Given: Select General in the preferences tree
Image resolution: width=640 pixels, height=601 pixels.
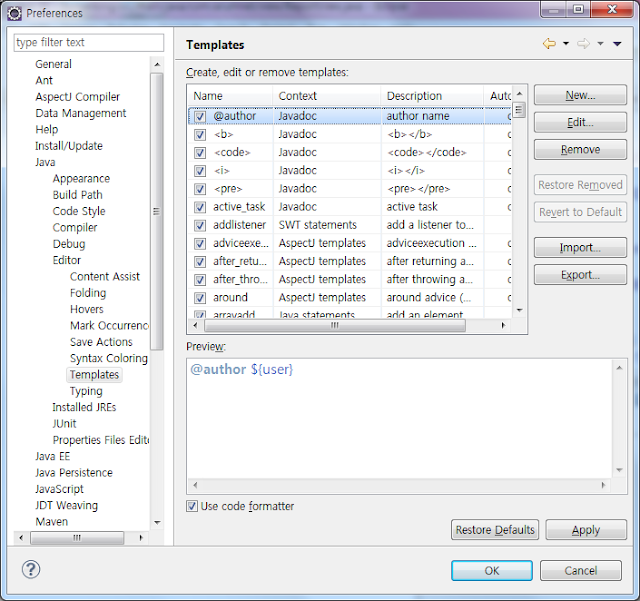Looking at the screenshot, I should (x=53, y=64).
